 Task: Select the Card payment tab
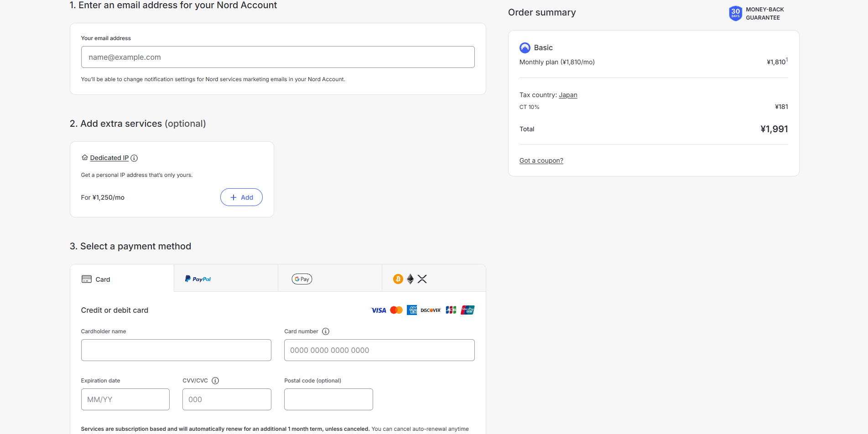click(122, 278)
